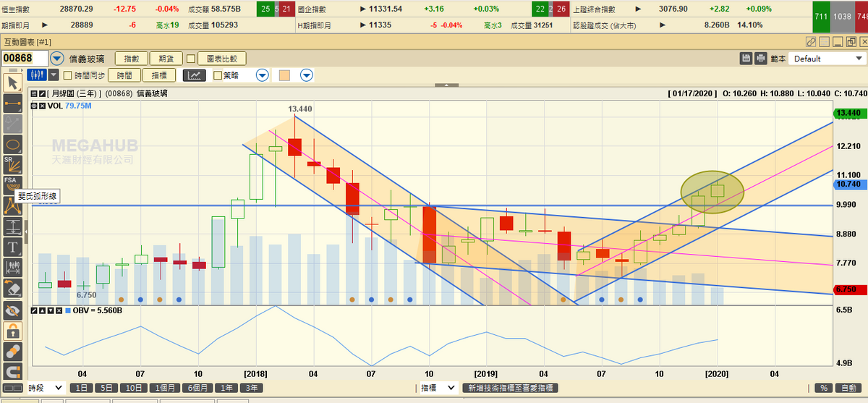Select the horizontal line segment drawing tool
The image size is (868, 403).
[x=12, y=103]
